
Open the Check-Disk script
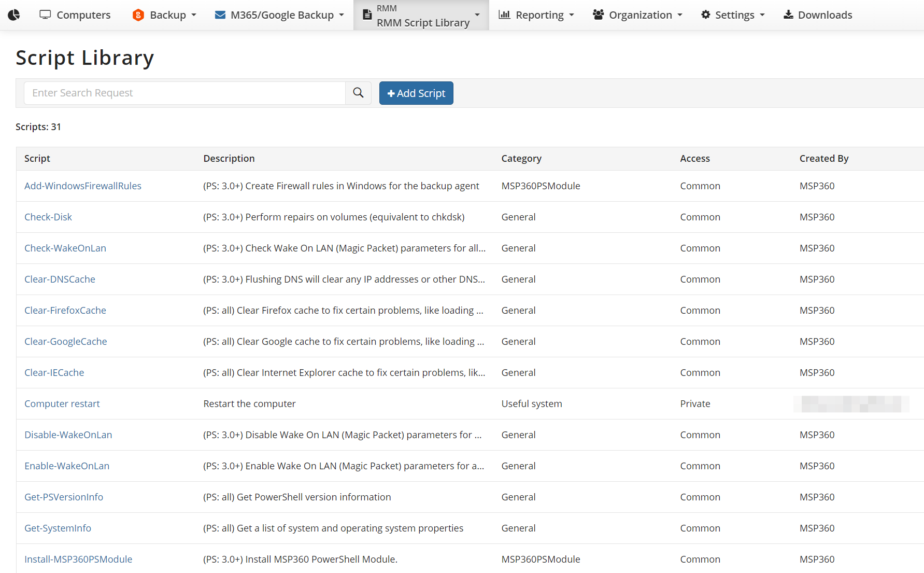point(48,217)
